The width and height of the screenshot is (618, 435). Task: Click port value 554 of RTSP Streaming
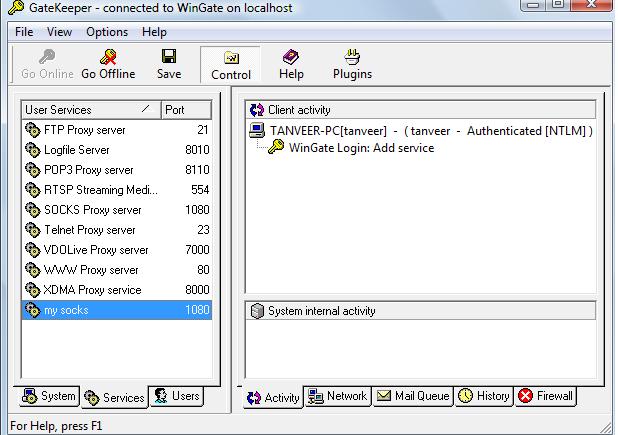point(200,190)
